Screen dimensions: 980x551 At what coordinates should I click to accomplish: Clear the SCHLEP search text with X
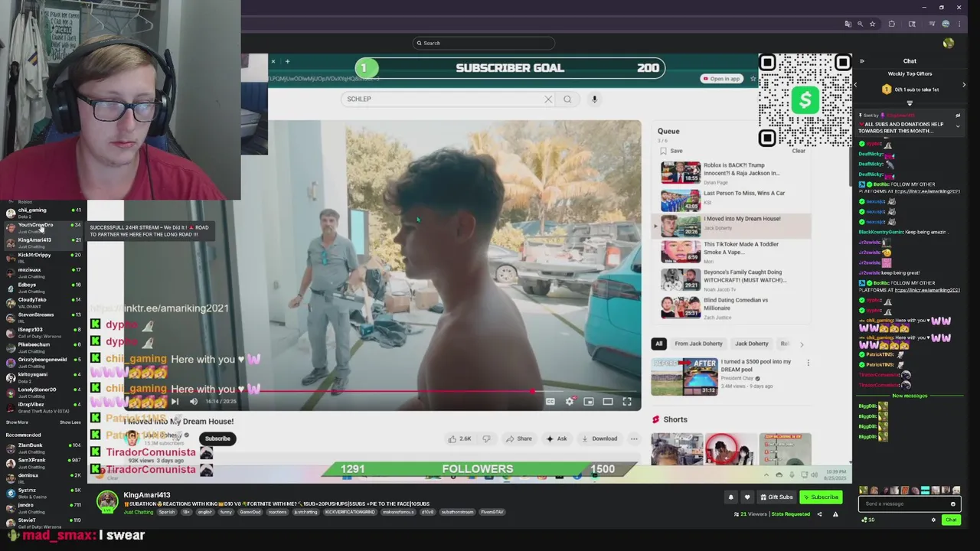548,99
